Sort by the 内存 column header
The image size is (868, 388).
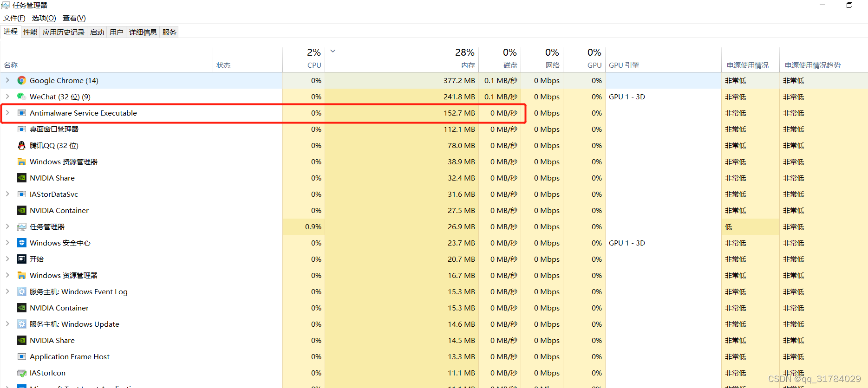[x=402, y=59]
